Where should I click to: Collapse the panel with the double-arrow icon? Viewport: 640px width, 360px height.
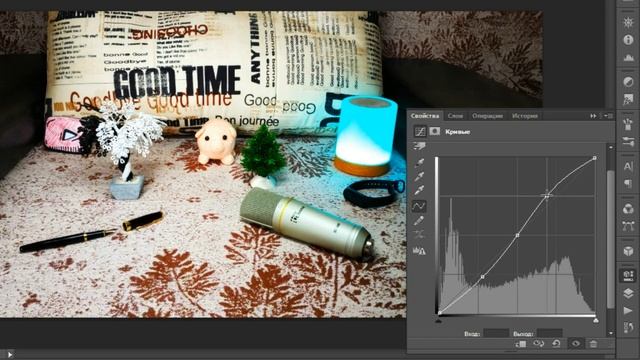[593, 116]
